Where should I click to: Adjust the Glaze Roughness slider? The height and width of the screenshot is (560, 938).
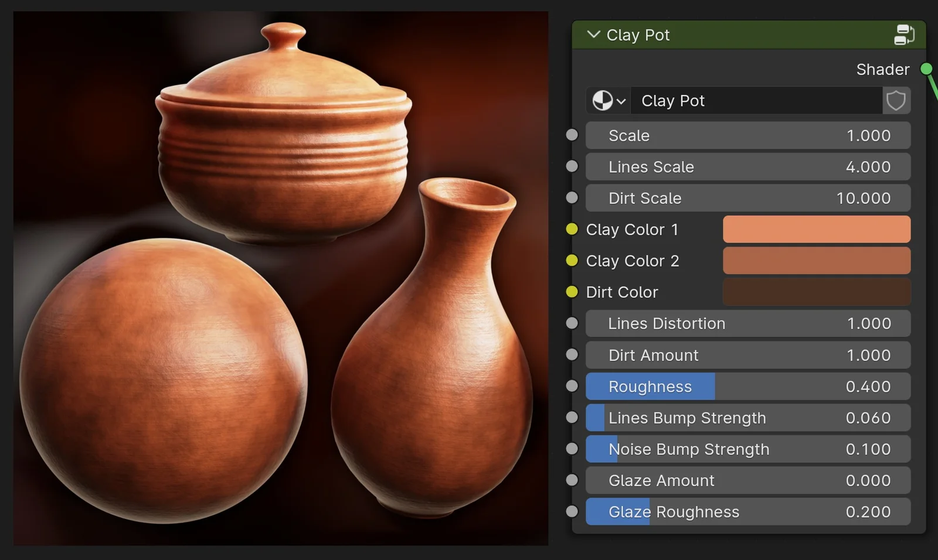coord(747,511)
